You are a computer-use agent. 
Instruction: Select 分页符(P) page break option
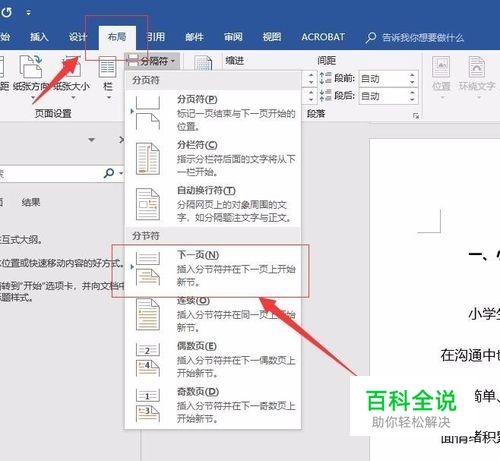tap(213, 113)
